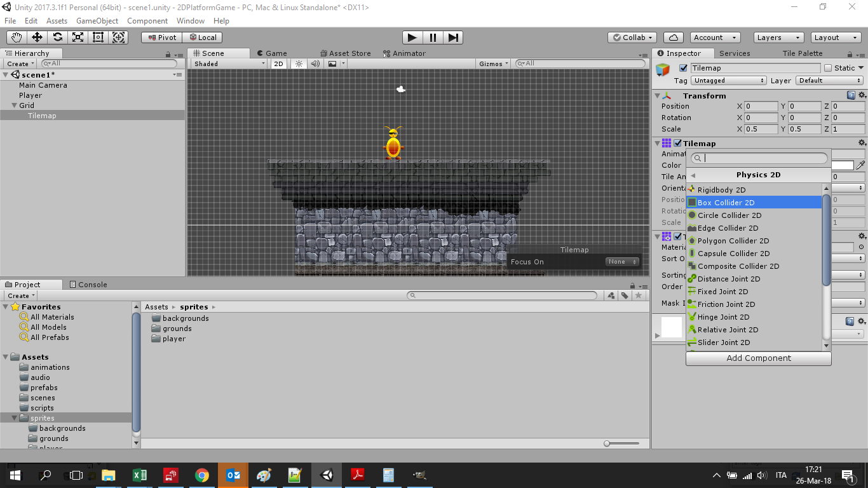The height and width of the screenshot is (488, 868).
Task: Select the Scale tool
Action: point(78,37)
